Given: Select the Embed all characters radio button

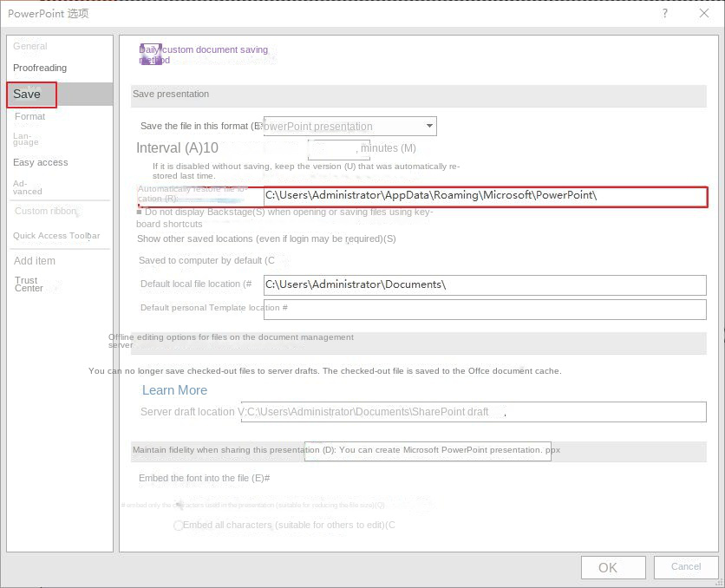Looking at the screenshot, I should click(x=179, y=525).
